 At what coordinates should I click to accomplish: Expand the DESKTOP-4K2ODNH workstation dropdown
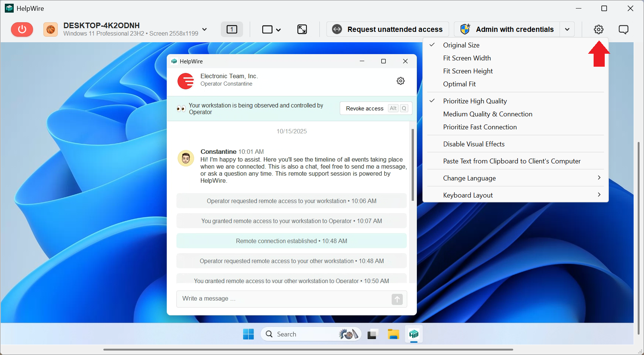point(205,29)
